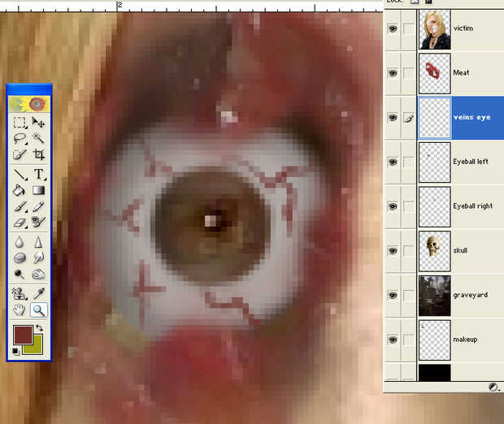Select the Line shape tool

(20, 175)
